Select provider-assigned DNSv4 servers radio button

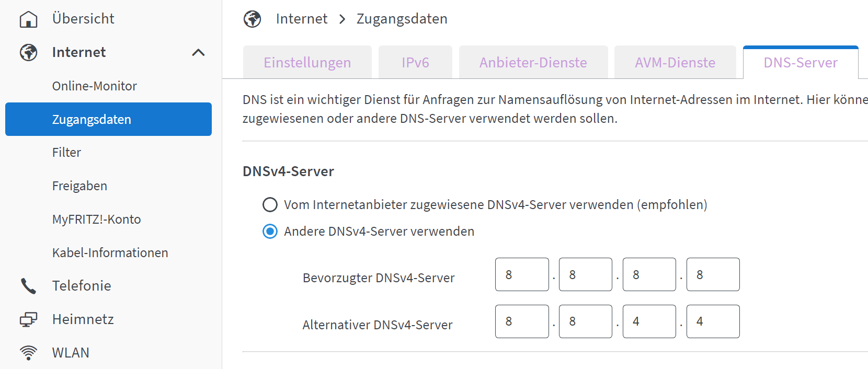click(270, 204)
